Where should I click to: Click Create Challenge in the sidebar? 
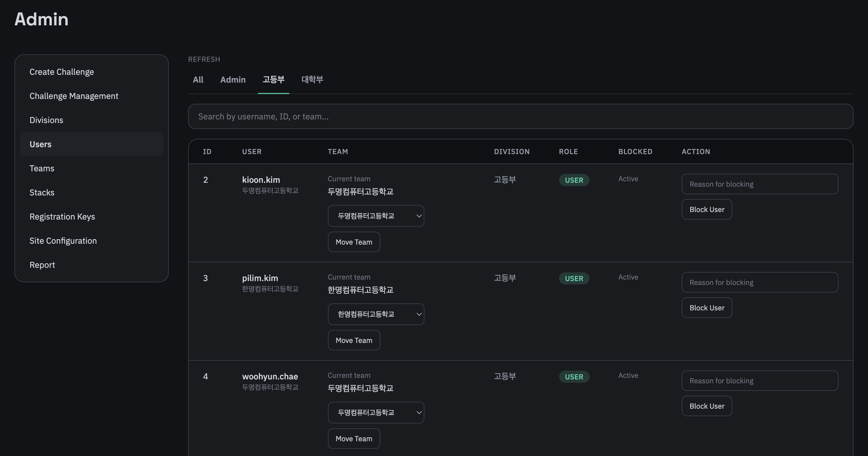(62, 71)
